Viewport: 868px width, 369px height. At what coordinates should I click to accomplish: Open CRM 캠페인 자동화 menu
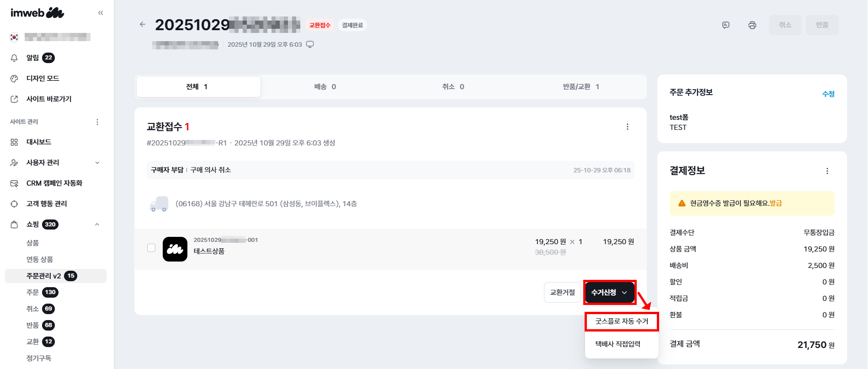54,183
